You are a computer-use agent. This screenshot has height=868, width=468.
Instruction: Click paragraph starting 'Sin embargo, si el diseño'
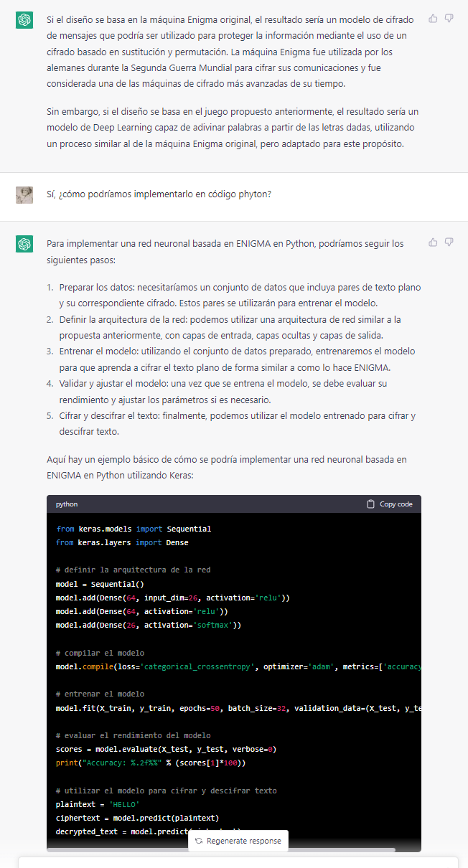(x=233, y=128)
